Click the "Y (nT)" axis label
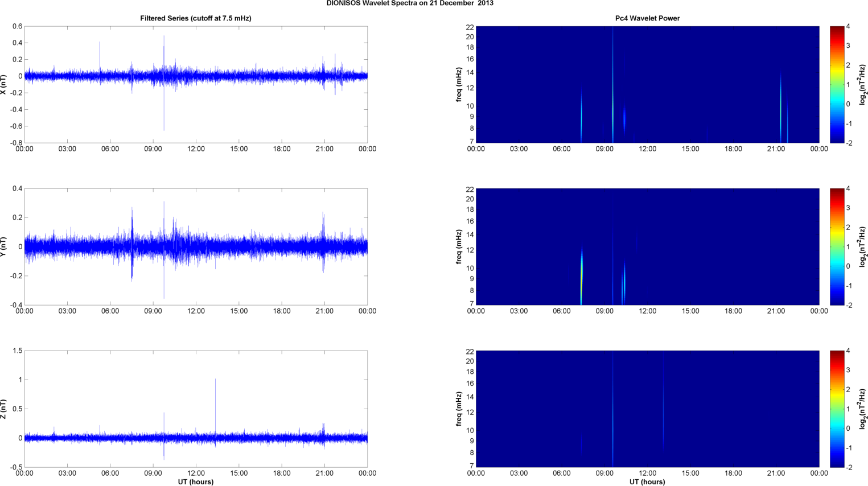868x486 pixels. click(x=4, y=246)
